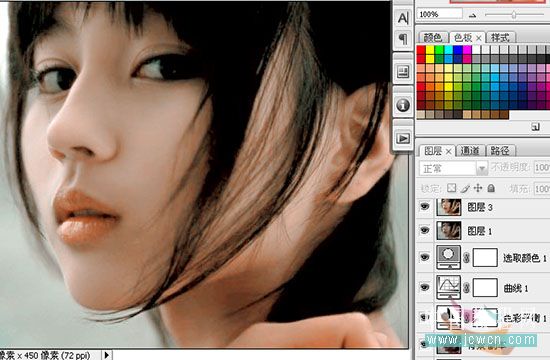Select the 图层 1 layer thumbnail

click(x=449, y=231)
